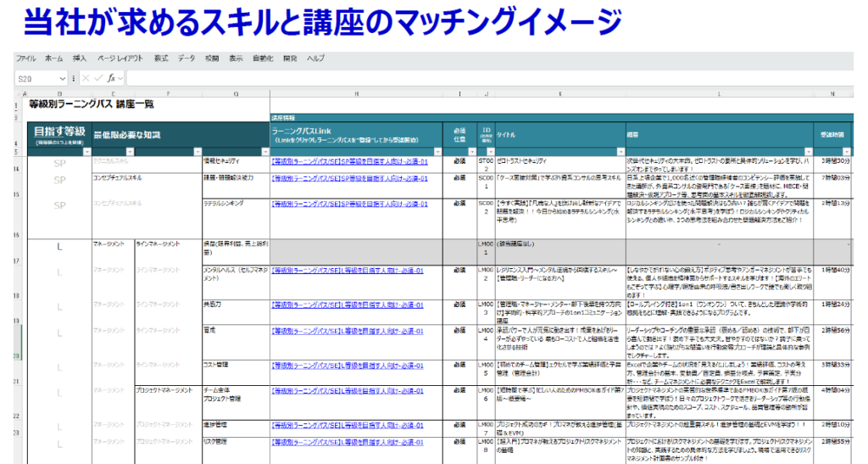Switch to the 表示 tab
Viewport: 868px width, 464px height.
click(x=236, y=59)
